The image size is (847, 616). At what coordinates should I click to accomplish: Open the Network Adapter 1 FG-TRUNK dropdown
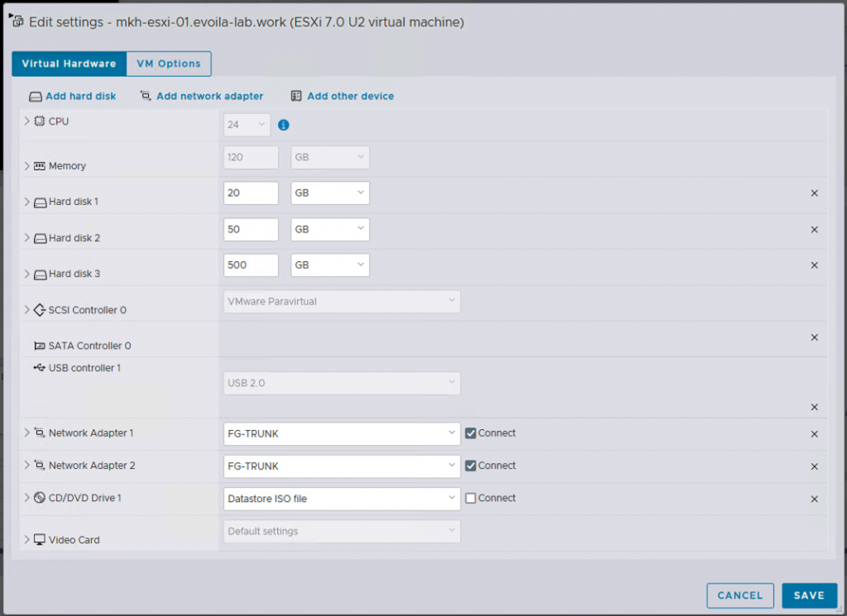(x=341, y=432)
